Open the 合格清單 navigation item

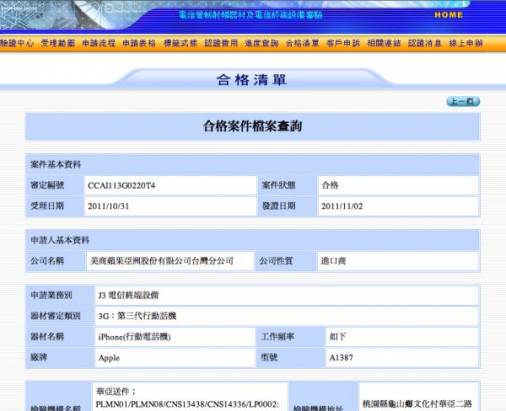[x=303, y=43]
